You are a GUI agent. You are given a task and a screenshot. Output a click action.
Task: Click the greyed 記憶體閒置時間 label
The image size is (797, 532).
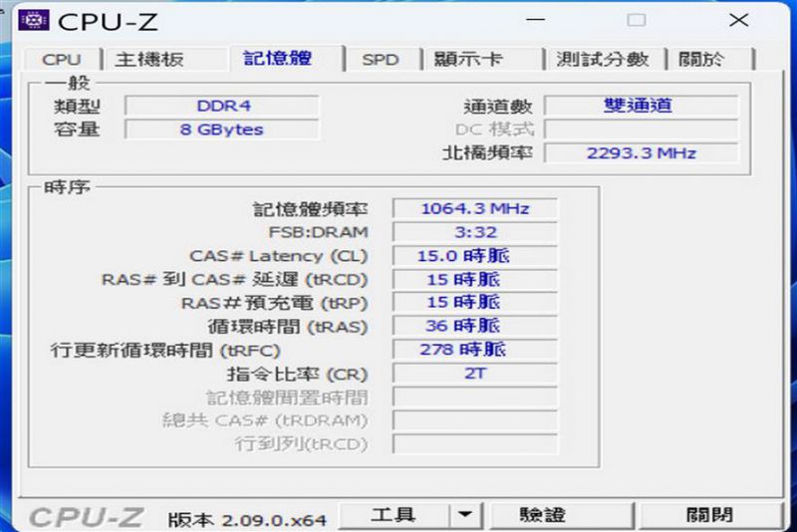point(287,398)
